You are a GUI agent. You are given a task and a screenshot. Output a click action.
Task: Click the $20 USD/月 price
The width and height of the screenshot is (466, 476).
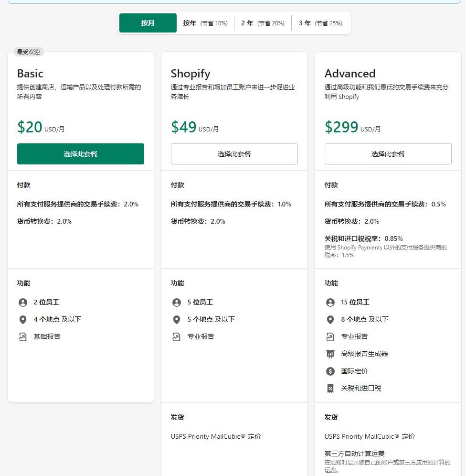41,127
